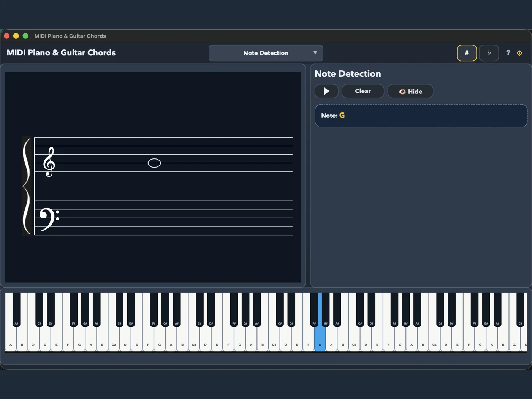The height and width of the screenshot is (399, 532).
Task: Click the bass clef symbol
Action: 49,219
